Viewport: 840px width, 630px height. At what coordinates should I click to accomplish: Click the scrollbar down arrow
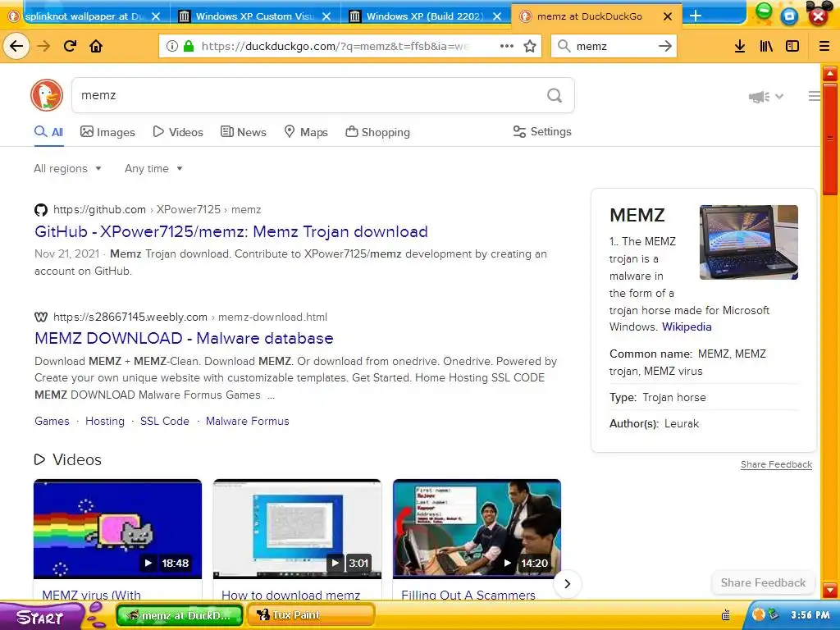(x=830, y=591)
